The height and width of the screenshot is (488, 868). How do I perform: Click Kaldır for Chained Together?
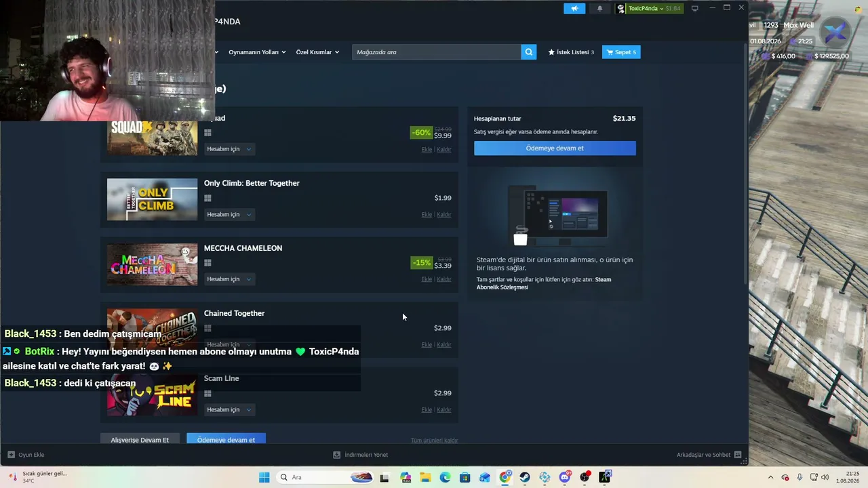444,344
